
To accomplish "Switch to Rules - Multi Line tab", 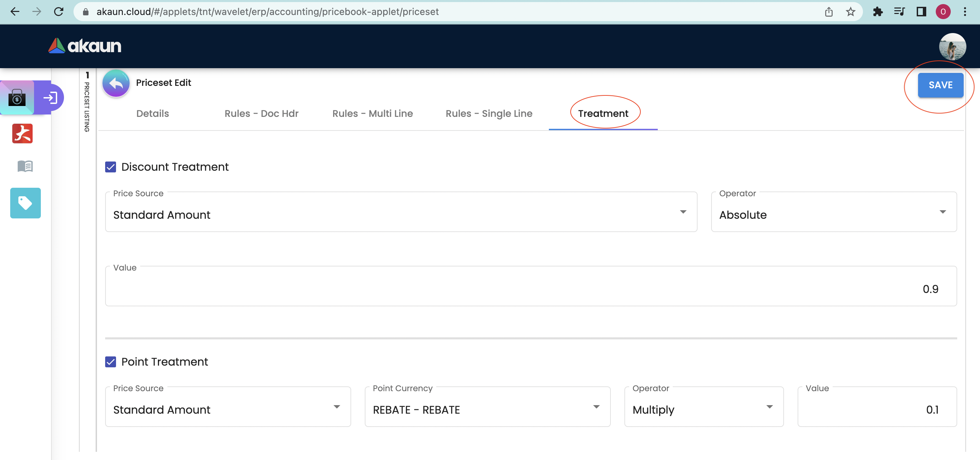I will [x=373, y=113].
